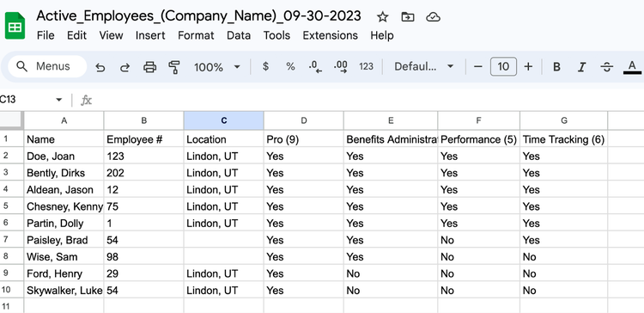The height and width of the screenshot is (313, 644).
Task: Click the Undo arrow icon
Action: coord(100,67)
